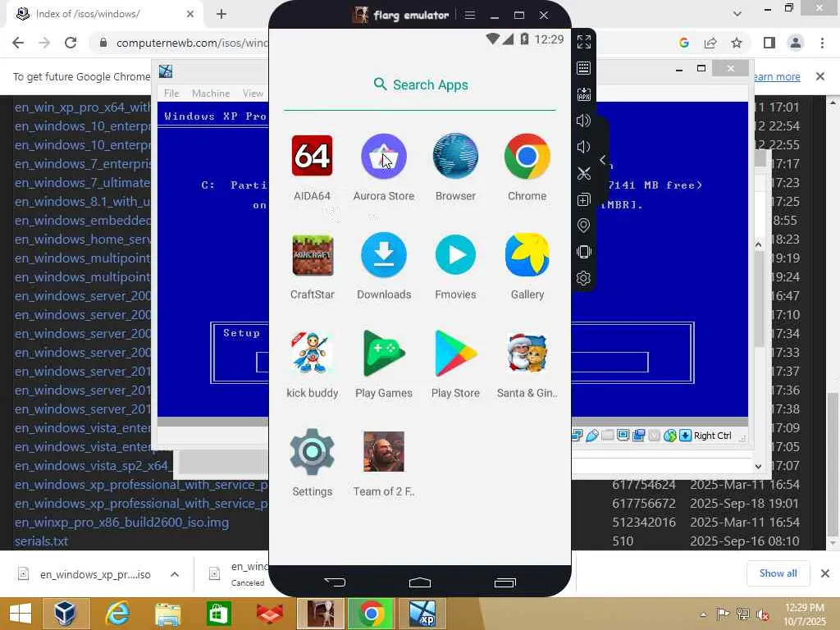
Task: Tap Android home button
Action: coord(420,582)
